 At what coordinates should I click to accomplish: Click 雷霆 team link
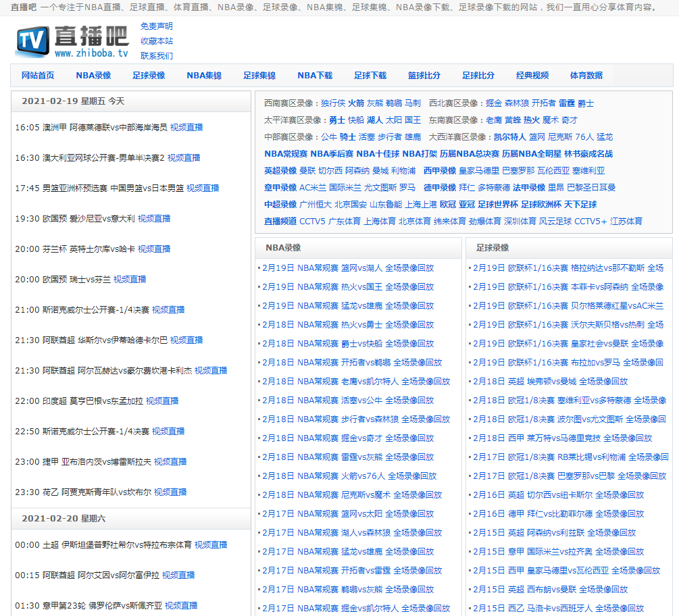566,103
